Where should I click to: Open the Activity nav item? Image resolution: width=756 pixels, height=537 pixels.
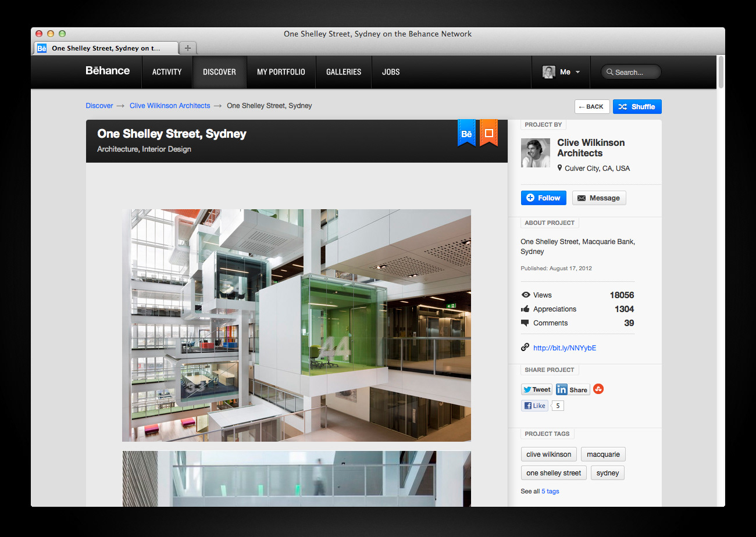point(167,72)
